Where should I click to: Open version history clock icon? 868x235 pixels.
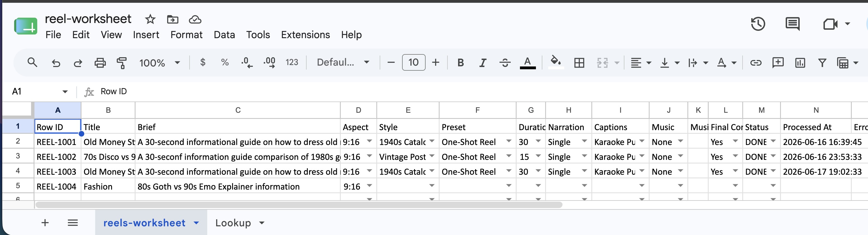(758, 24)
